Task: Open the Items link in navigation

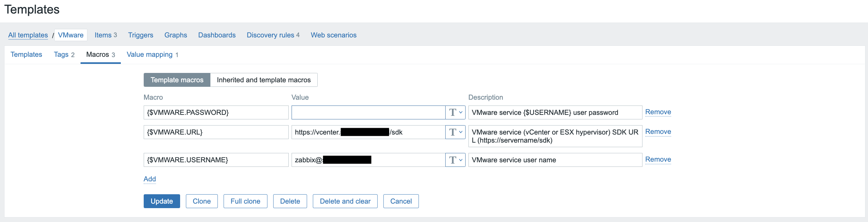Action: 103,35
